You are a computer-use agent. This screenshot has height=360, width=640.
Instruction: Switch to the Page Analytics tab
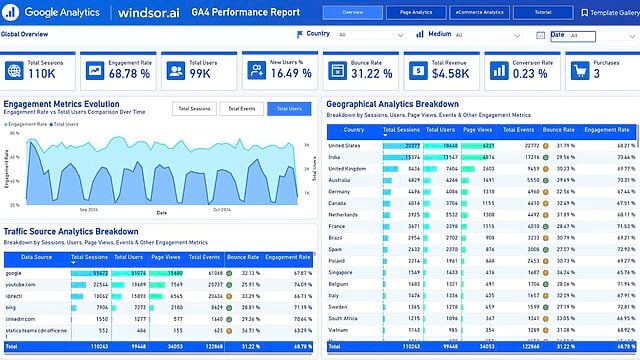coord(416,13)
